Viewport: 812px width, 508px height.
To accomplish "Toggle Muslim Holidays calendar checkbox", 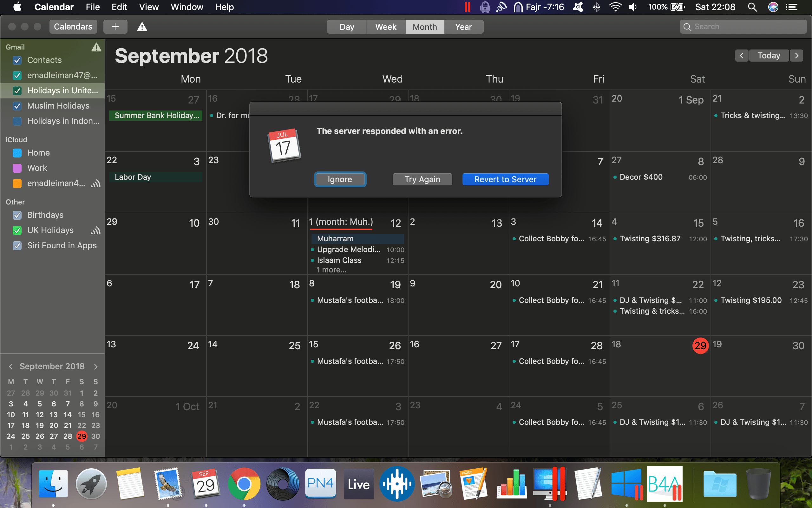I will 17,106.
